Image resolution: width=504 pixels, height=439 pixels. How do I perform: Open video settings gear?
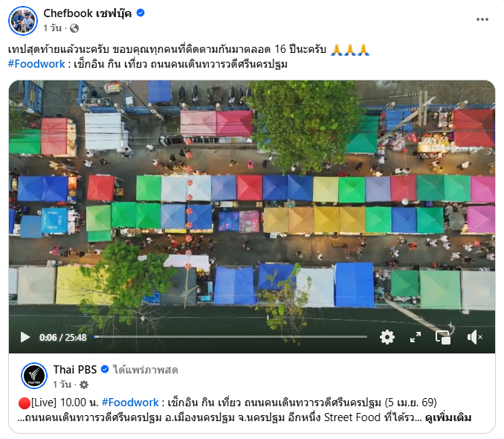point(387,337)
